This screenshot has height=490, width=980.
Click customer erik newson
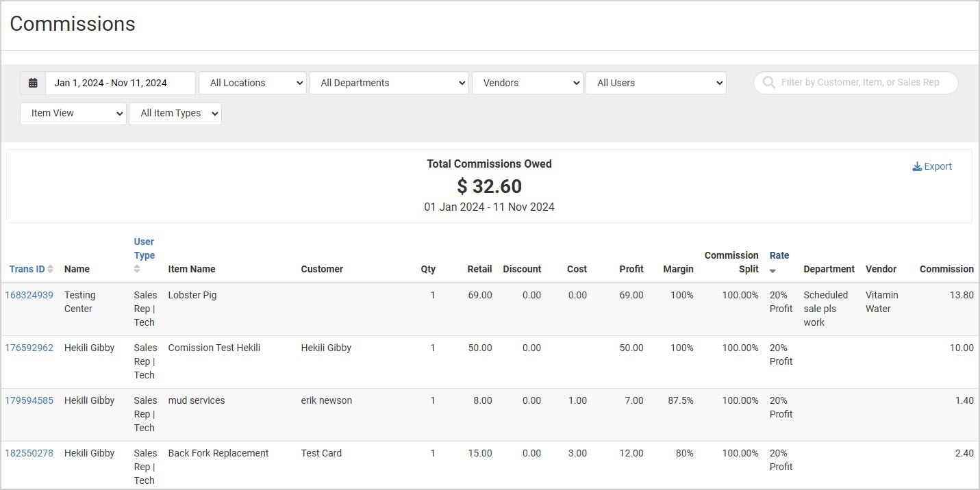327,400
